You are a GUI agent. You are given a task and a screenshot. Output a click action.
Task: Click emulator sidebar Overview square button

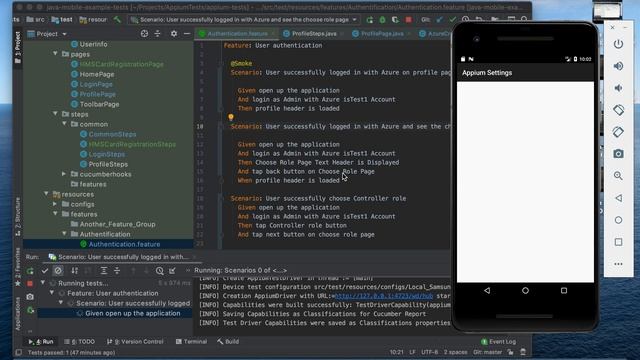[x=618, y=242]
